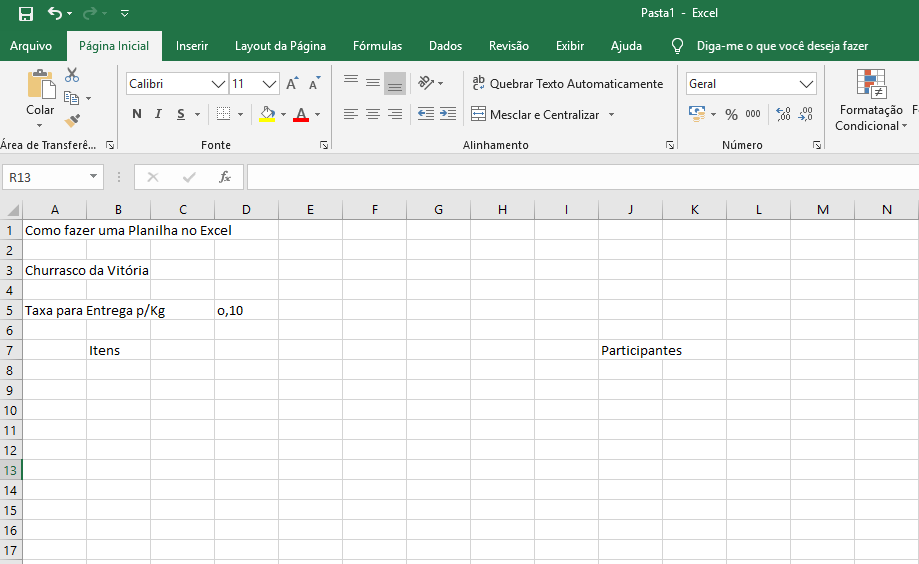Click the Increase Font Size icon
This screenshot has width=919, height=564.
tap(292, 84)
